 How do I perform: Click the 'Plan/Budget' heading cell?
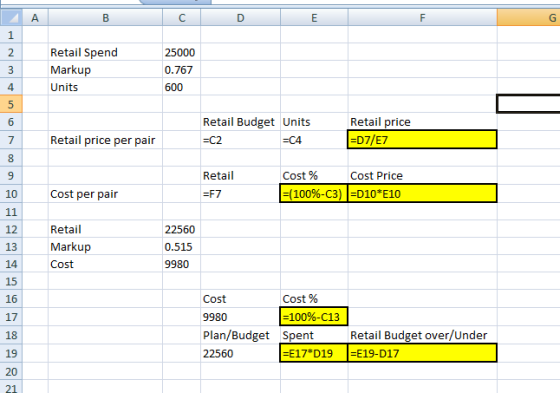[x=241, y=335]
